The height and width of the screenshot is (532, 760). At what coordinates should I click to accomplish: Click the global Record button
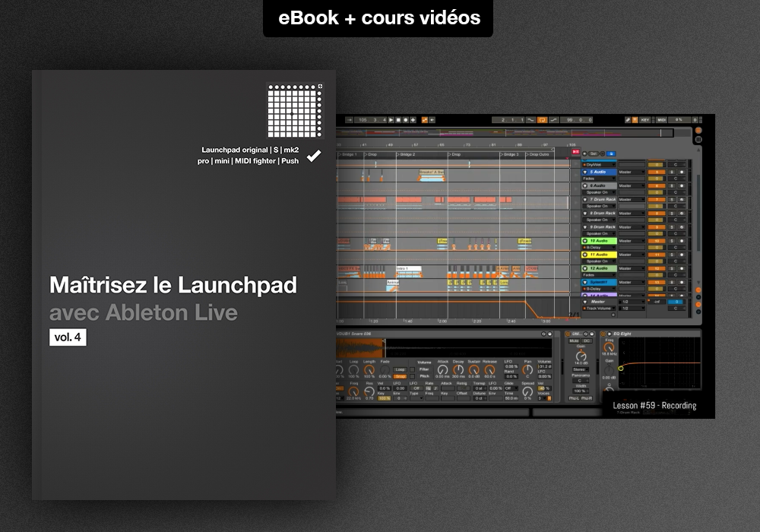coord(406,120)
